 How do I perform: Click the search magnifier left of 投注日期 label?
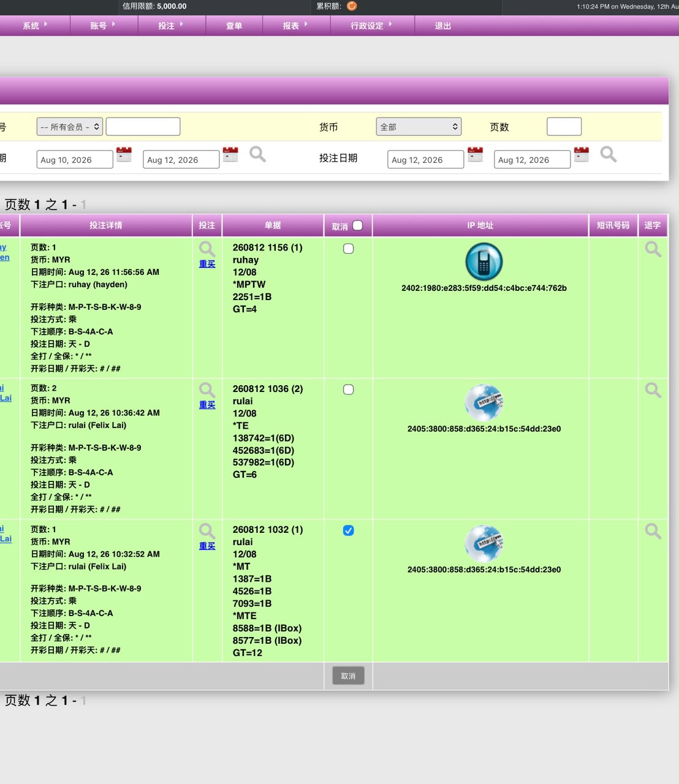coord(257,154)
